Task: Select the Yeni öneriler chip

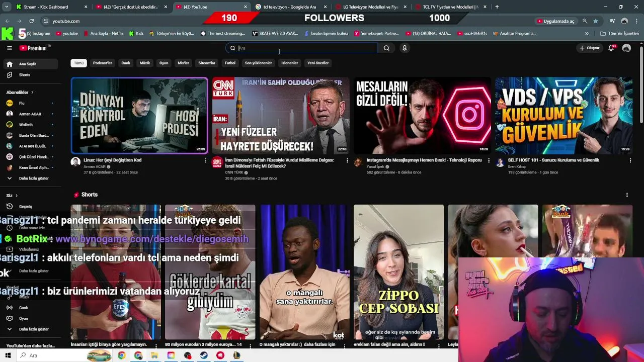Action: tap(318, 63)
